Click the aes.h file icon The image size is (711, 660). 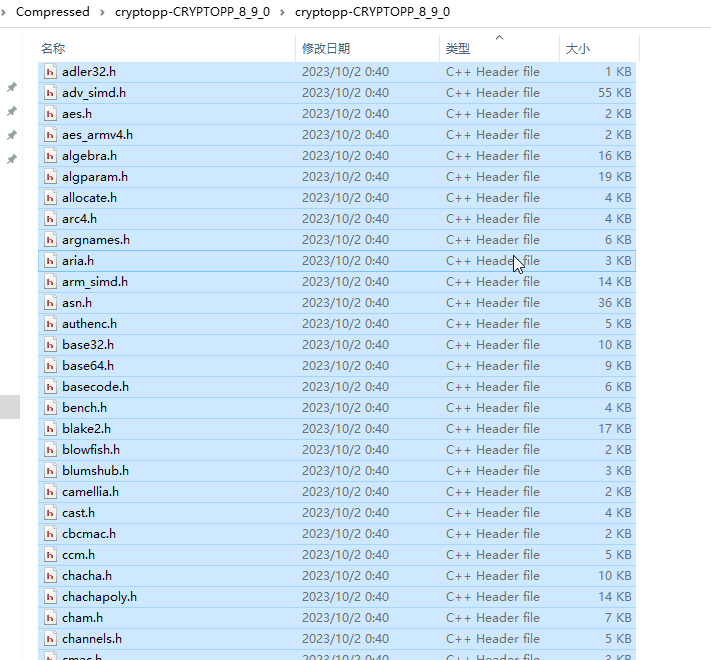click(50, 114)
